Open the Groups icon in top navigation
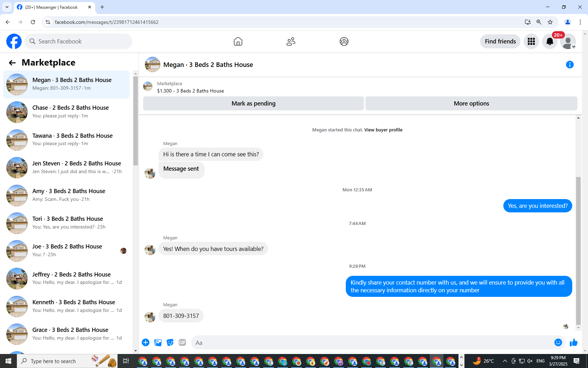 click(x=344, y=41)
